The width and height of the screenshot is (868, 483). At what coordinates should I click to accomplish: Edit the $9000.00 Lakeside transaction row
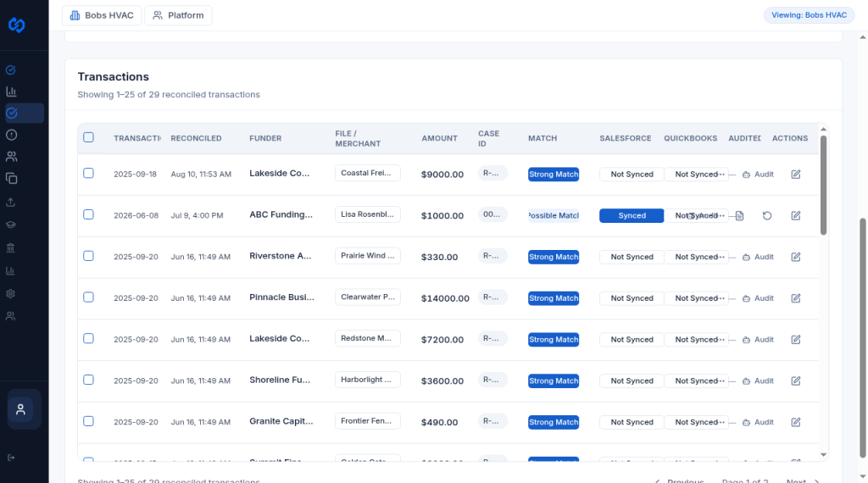click(x=795, y=175)
